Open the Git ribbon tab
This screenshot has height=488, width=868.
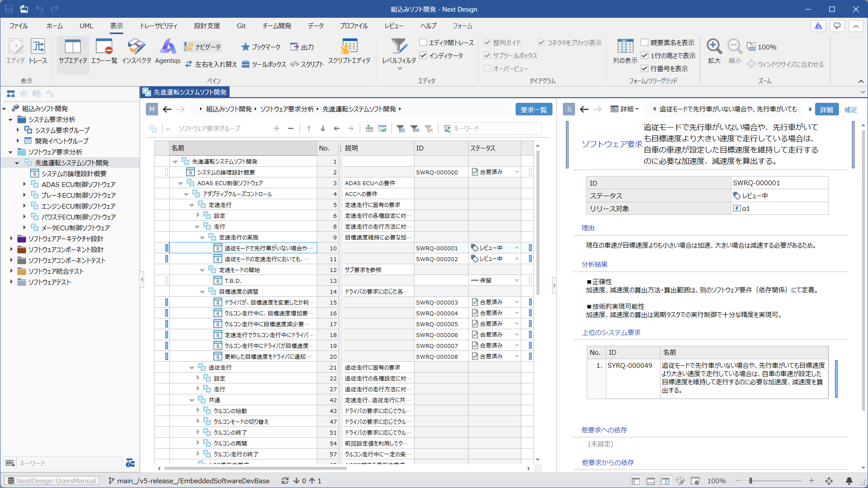click(241, 26)
